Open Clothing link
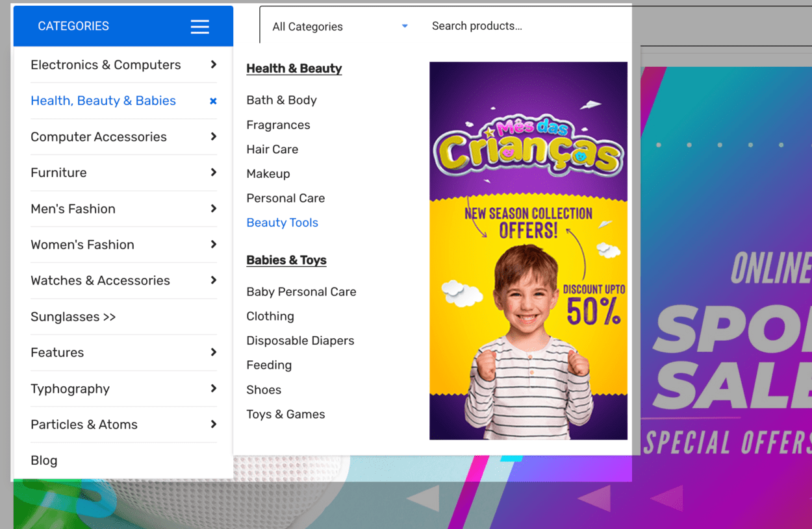Screen dimensions: 812x529 (x=270, y=316)
